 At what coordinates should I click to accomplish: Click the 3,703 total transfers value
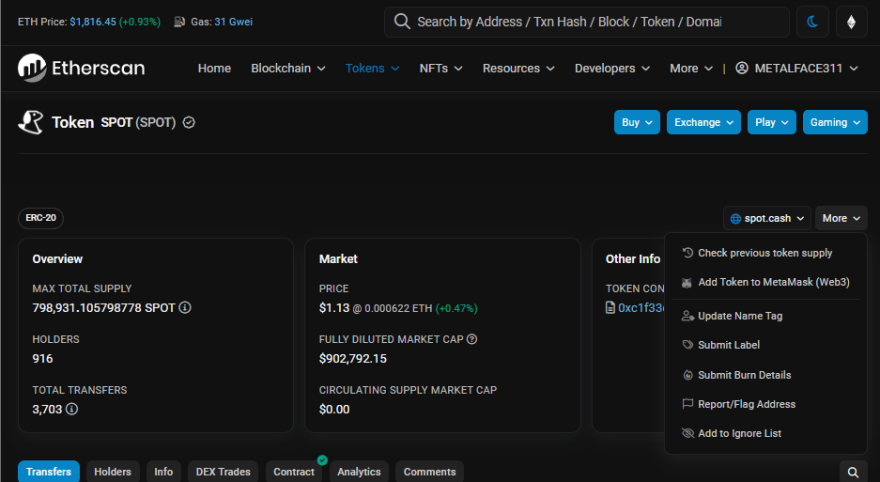tap(47, 409)
